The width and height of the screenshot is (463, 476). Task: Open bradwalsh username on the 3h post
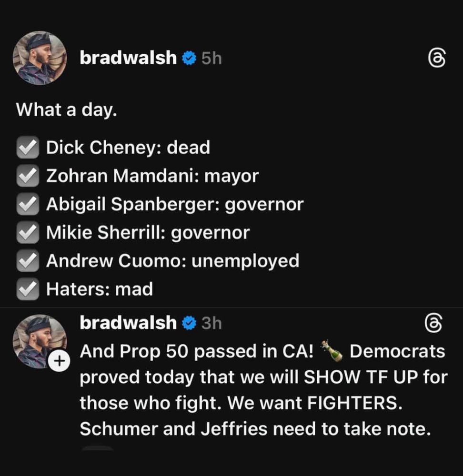pos(128,323)
